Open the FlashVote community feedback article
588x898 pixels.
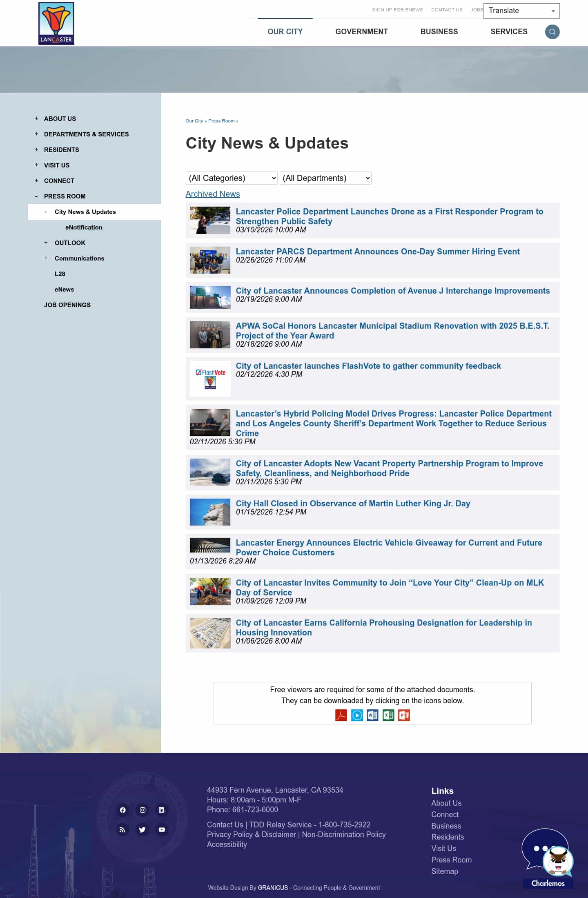coord(368,366)
